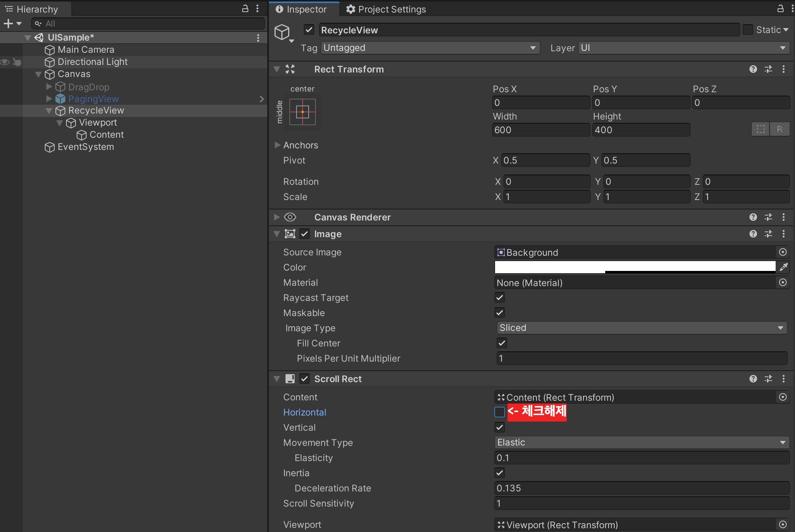Toggle Directional Light picking hand icon

pyautogui.click(x=17, y=62)
